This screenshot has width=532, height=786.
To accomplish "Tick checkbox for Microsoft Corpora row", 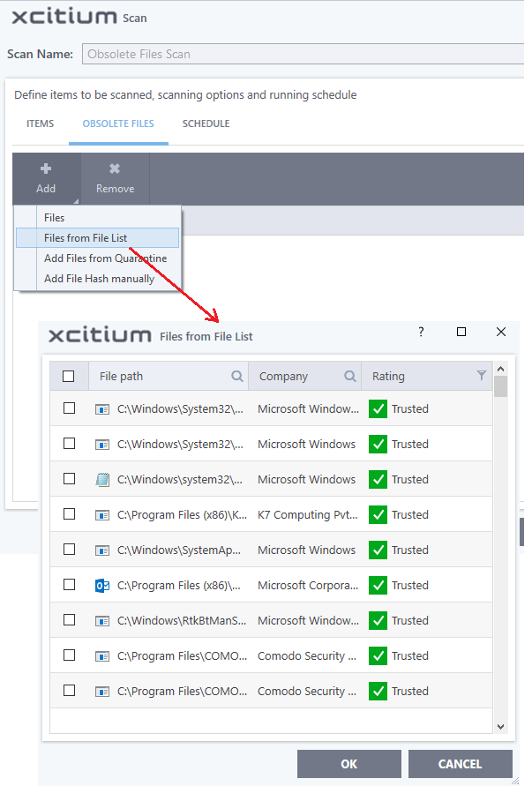I will 69,585.
